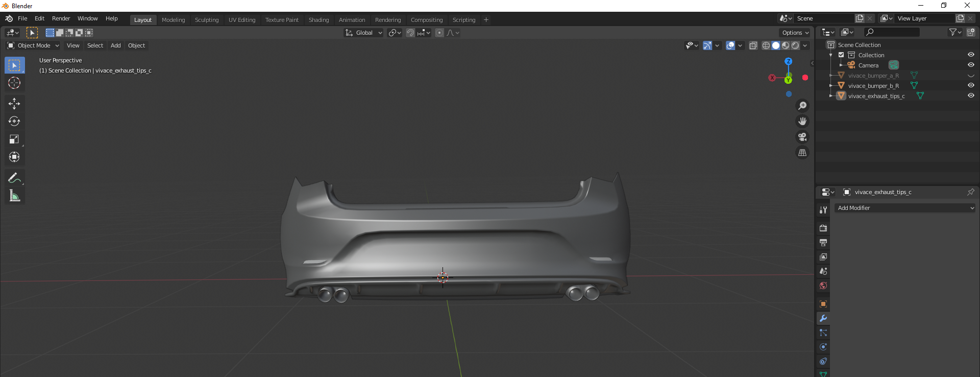
Task: Activate the Move tool
Action: (14, 104)
